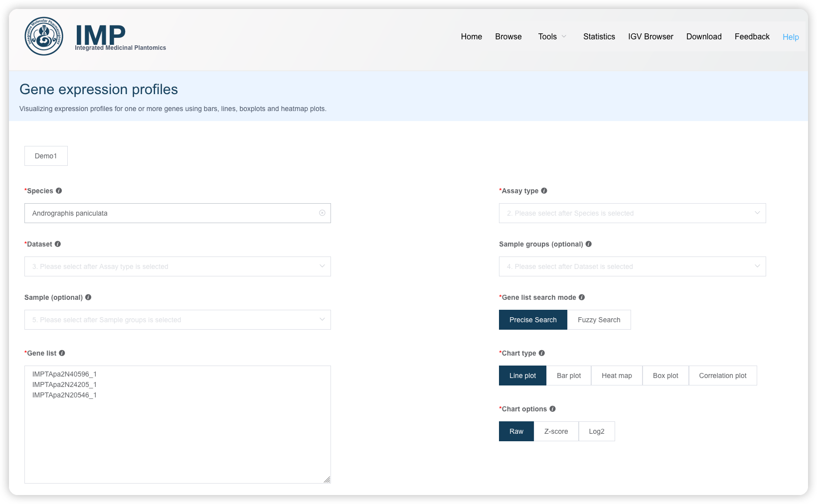Click the Sample groups info icon

pos(589,244)
